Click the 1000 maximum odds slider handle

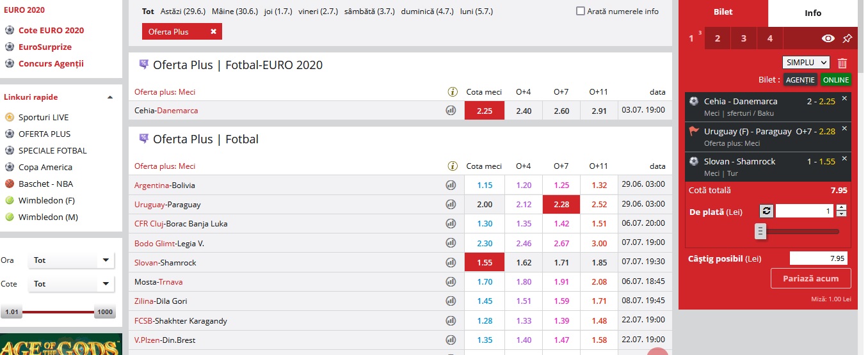tap(104, 312)
